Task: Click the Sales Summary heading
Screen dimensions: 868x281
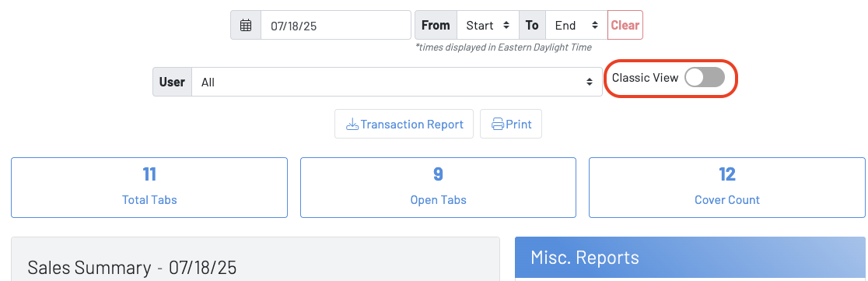Action: coord(131,268)
